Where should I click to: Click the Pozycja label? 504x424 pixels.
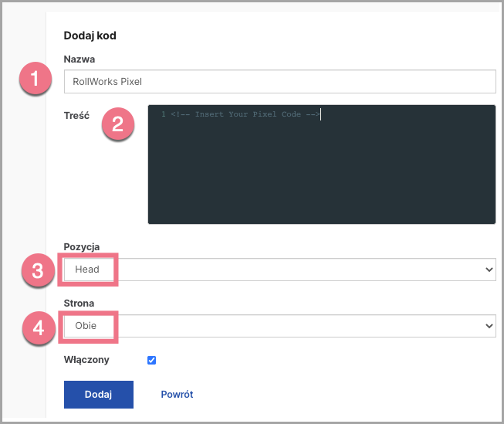click(82, 246)
